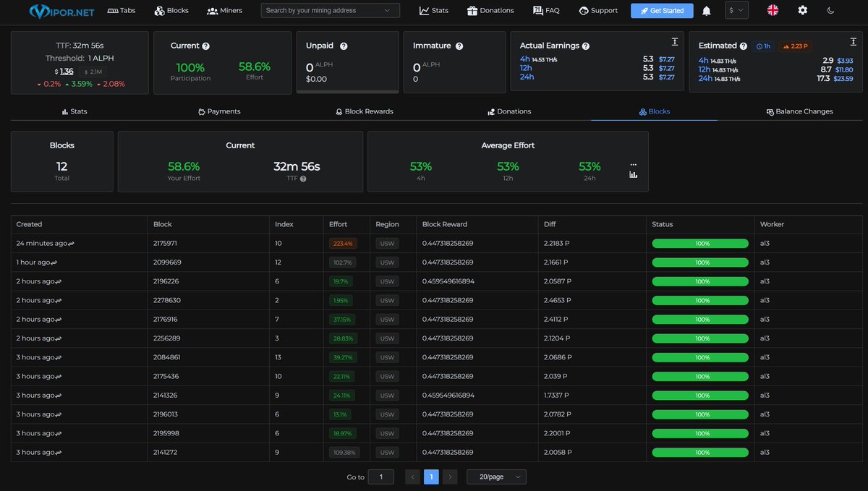Open Blocks in the top navbar
This screenshot has width=868, height=491.
point(171,11)
